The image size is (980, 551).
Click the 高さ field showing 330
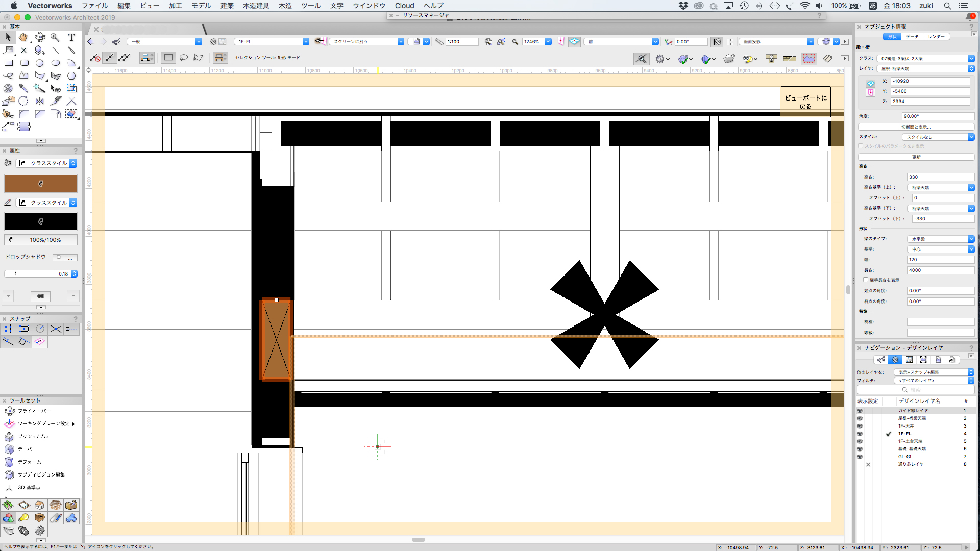tap(941, 177)
